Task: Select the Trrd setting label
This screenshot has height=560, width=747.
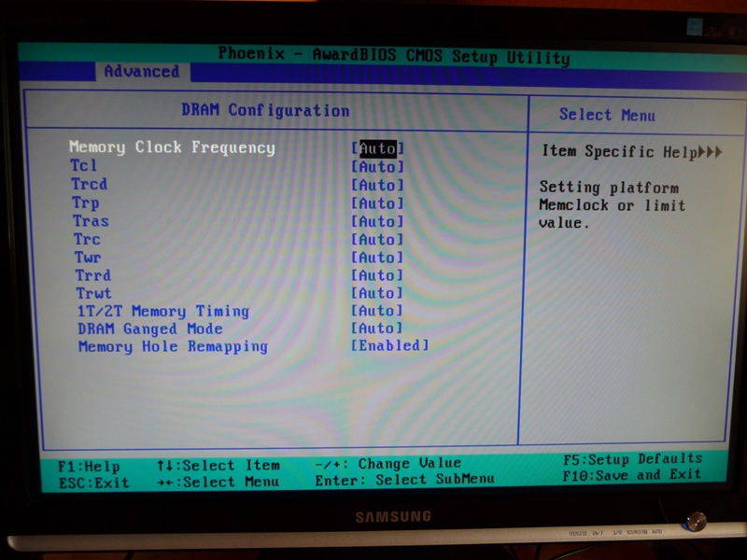Action: (93, 275)
